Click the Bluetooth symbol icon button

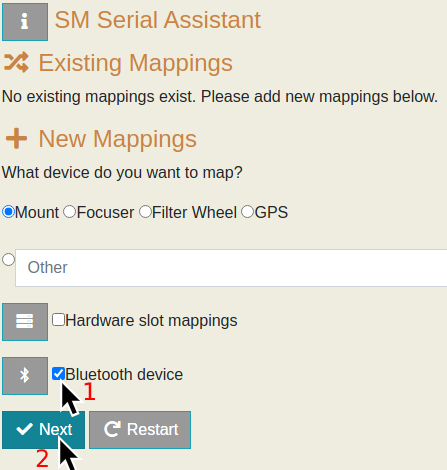pyautogui.click(x=25, y=376)
